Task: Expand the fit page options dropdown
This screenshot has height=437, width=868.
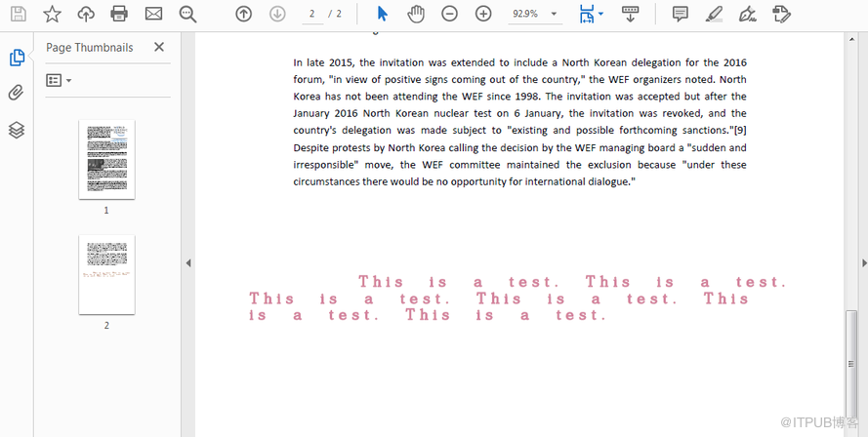Action: [x=591, y=14]
